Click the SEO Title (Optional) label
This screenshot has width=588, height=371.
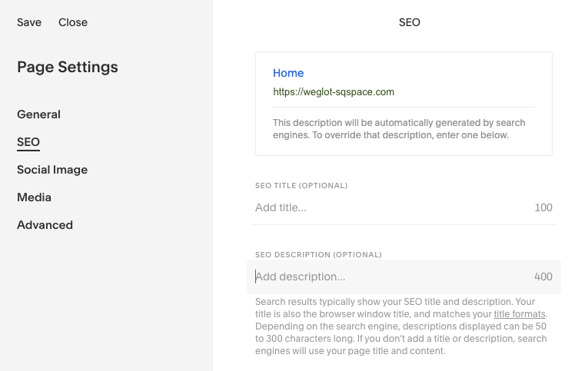[x=301, y=185]
